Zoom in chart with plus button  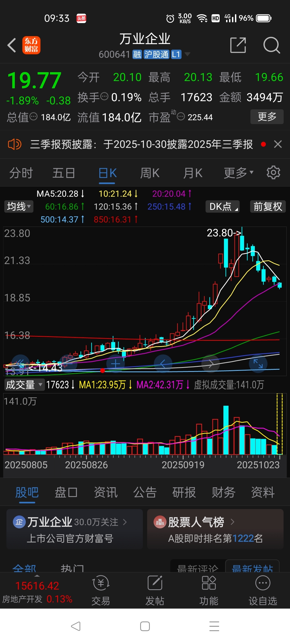(115, 364)
